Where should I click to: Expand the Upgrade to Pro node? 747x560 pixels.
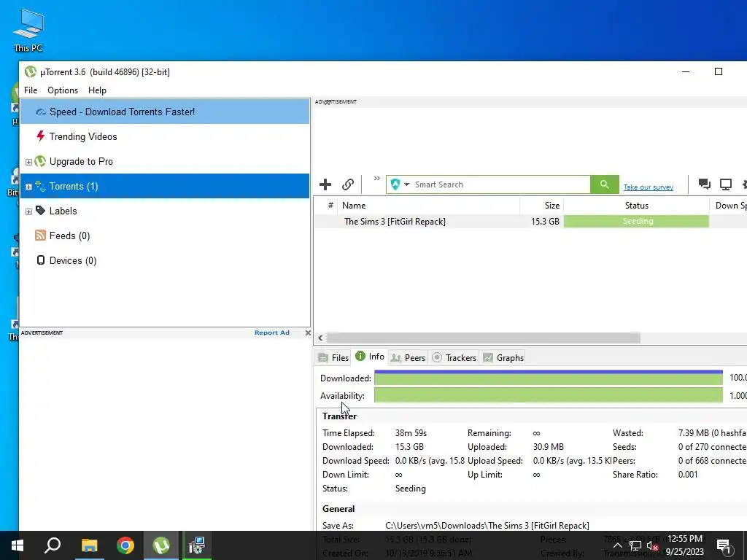[x=28, y=162]
